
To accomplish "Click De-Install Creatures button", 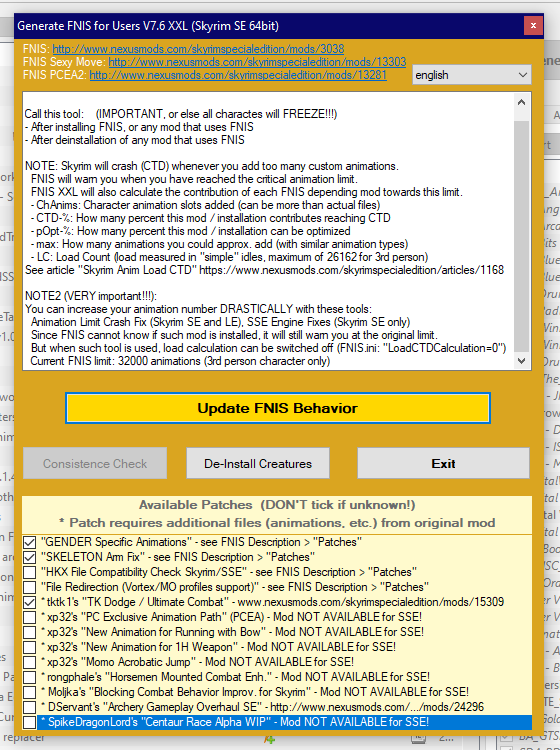I will pos(258,463).
